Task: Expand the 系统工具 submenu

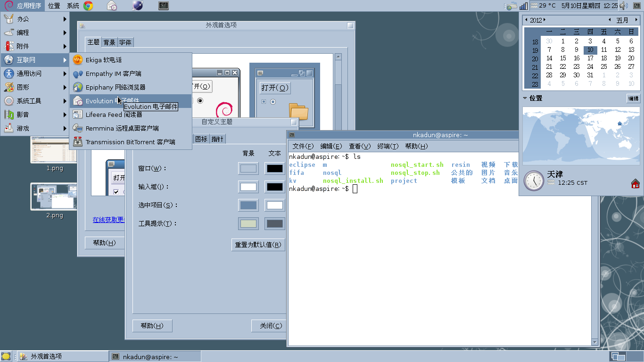Action: (35, 101)
